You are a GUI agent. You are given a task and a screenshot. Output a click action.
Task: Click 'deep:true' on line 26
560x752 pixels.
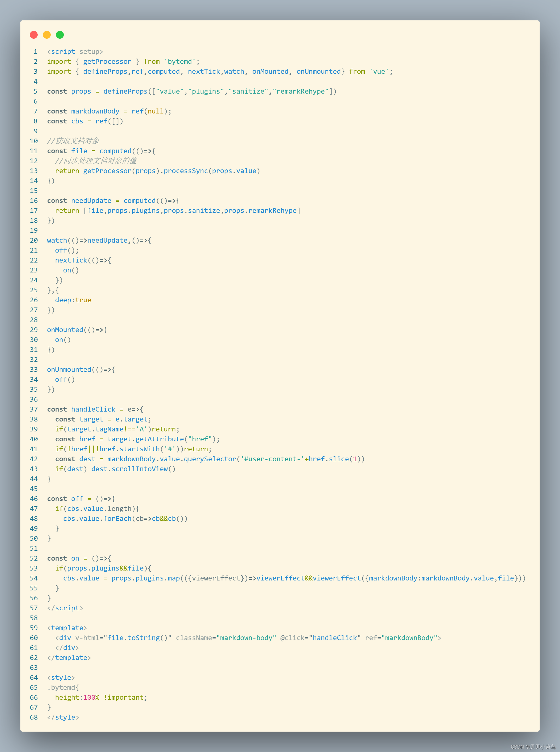click(73, 300)
